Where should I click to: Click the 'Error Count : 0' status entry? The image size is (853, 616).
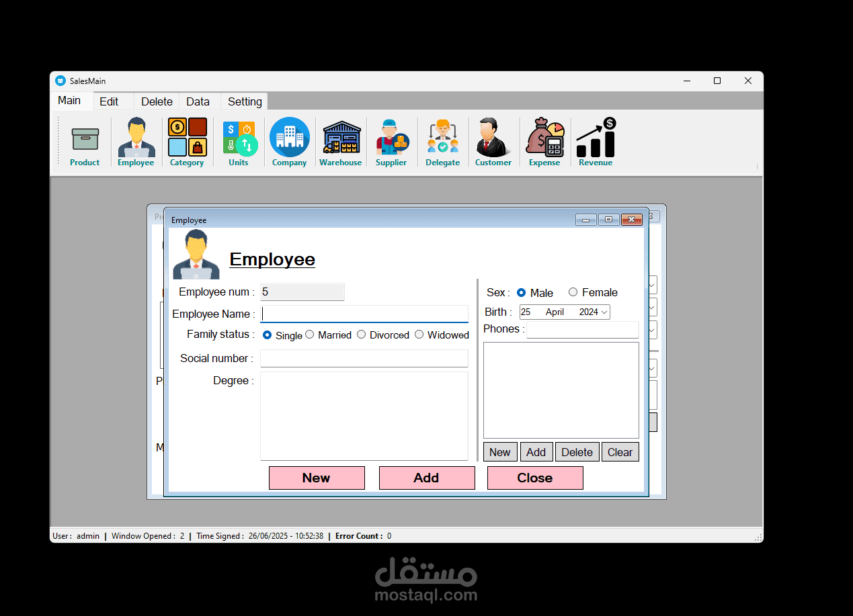[x=364, y=536]
